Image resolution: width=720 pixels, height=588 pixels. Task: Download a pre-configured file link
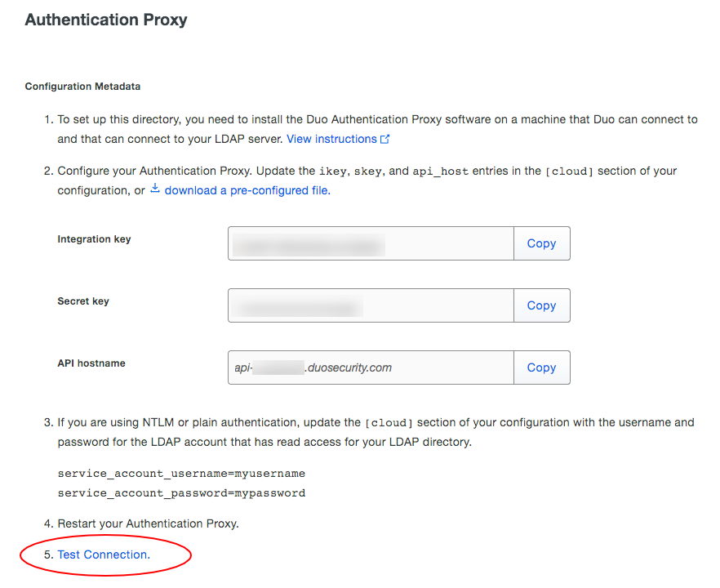[247, 190]
